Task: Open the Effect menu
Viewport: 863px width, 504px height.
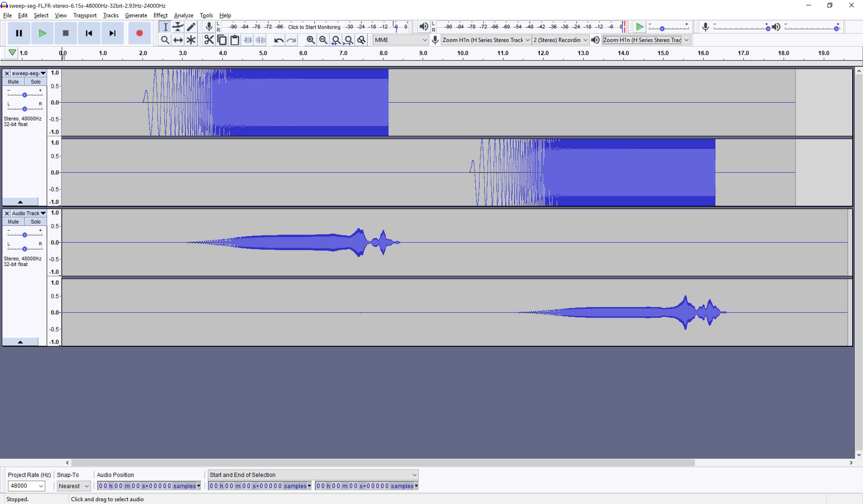Action: pyautogui.click(x=160, y=15)
